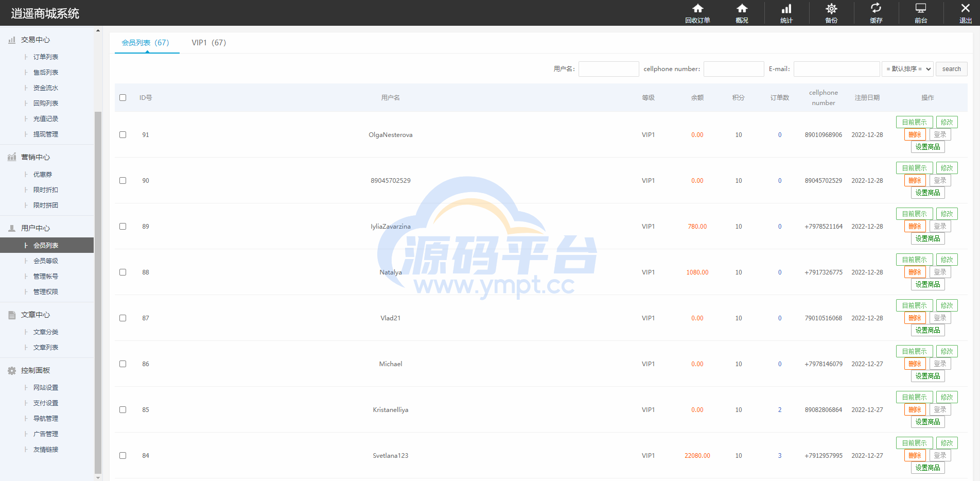Toggle the select-all checkbox in table header

(122, 97)
